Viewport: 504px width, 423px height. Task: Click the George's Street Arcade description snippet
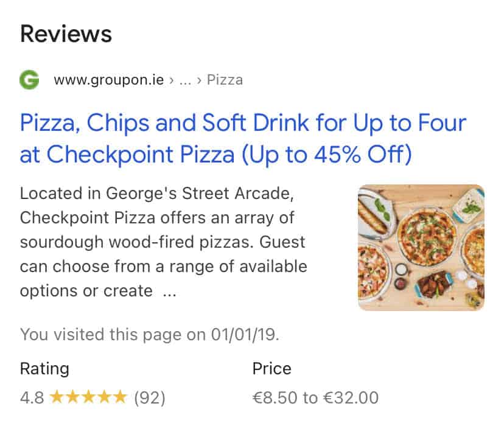point(163,242)
